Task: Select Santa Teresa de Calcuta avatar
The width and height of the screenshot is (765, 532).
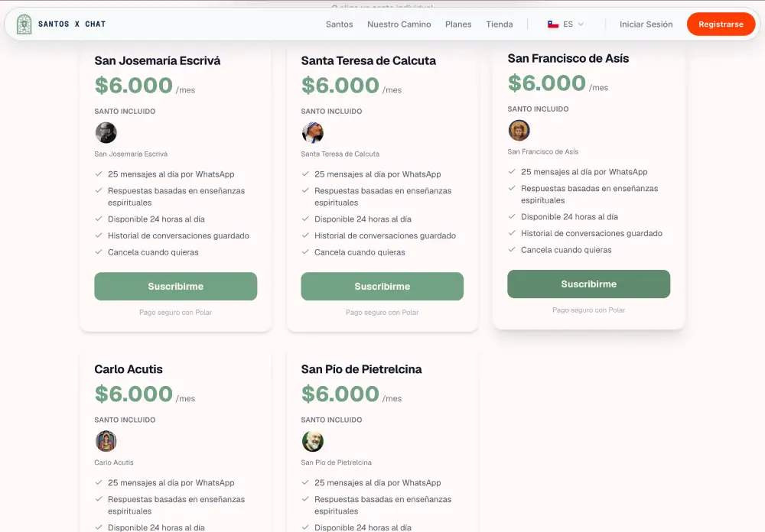Action: [x=313, y=133]
